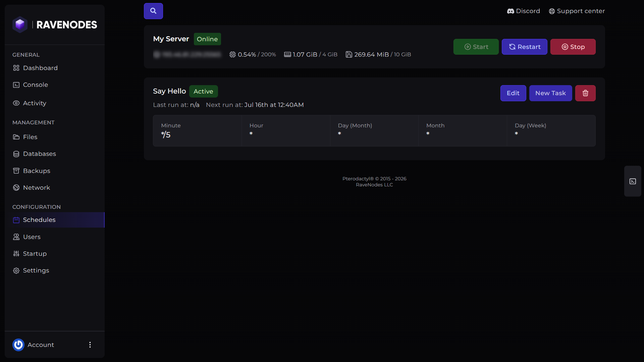Open the search magnifier button
Viewport: 644px width, 362px height.
point(153,11)
